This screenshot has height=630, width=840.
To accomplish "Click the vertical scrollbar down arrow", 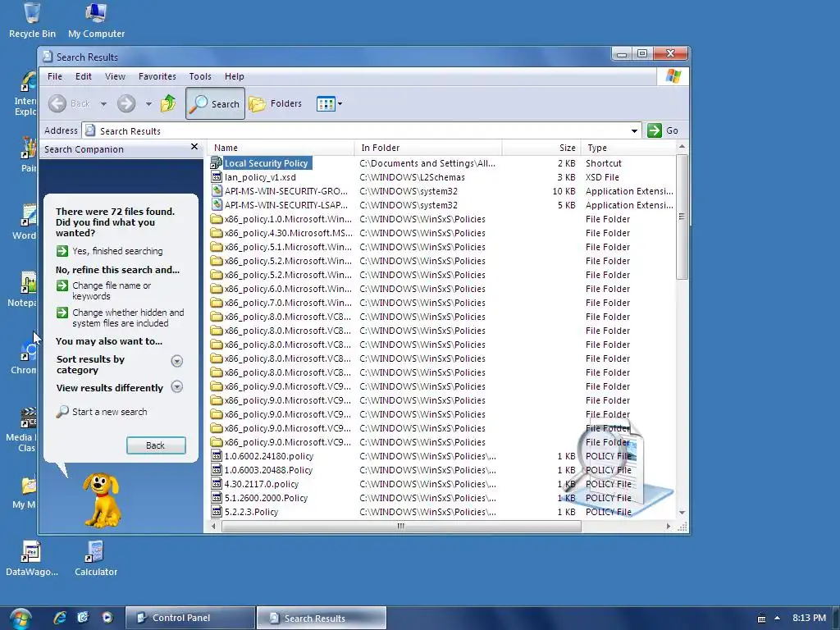I will point(682,512).
